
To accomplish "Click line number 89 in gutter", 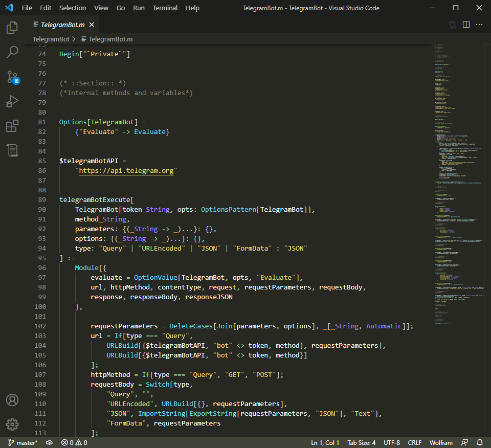I will pos(42,200).
